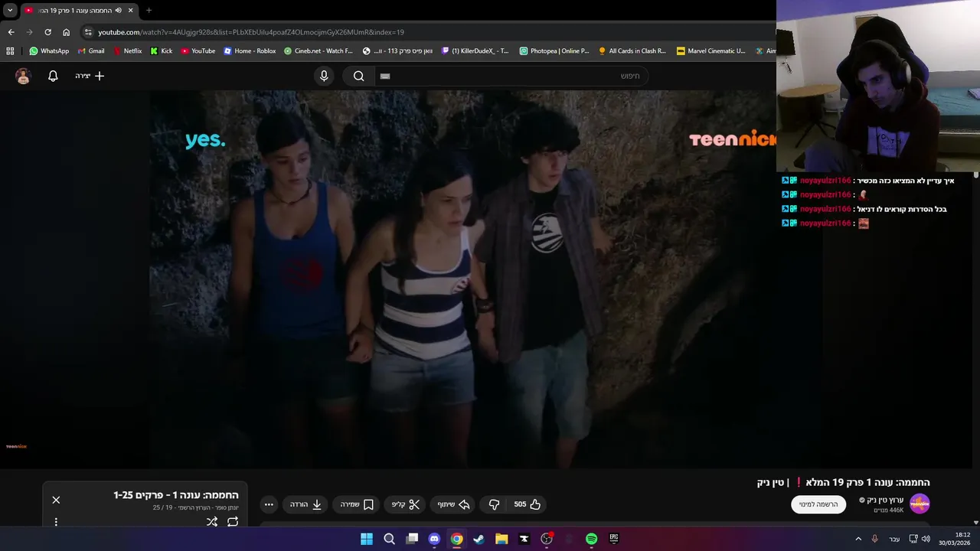Dislike the video
The height and width of the screenshot is (551, 980).
495,504
